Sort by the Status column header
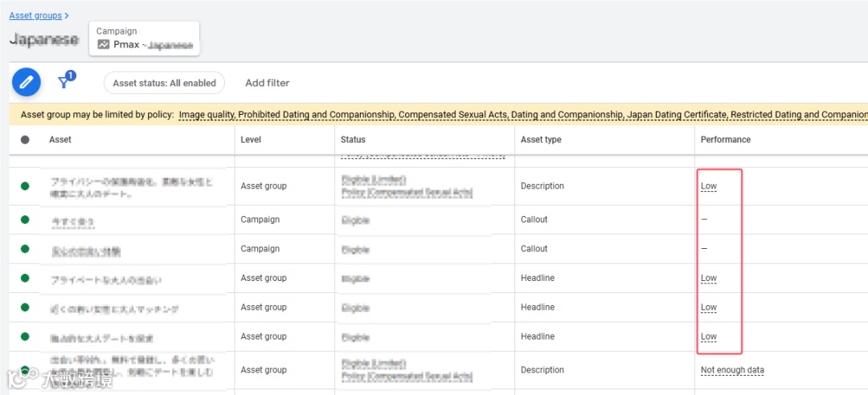 point(353,140)
